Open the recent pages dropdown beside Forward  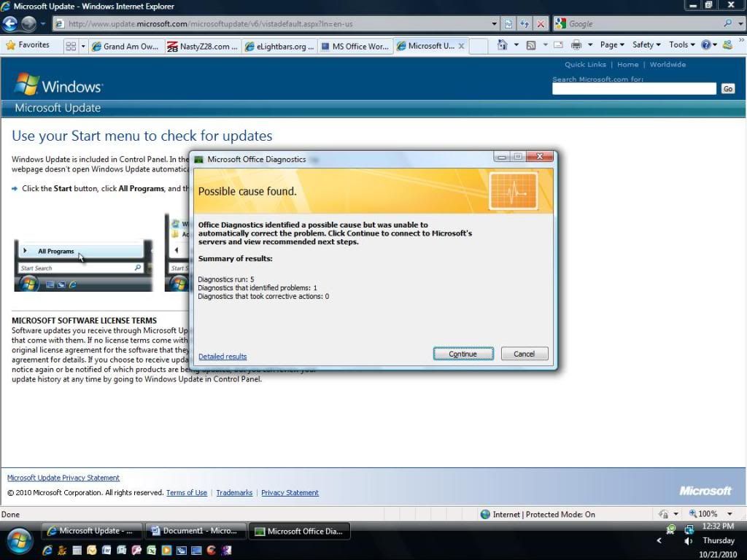click(x=42, y=23)
